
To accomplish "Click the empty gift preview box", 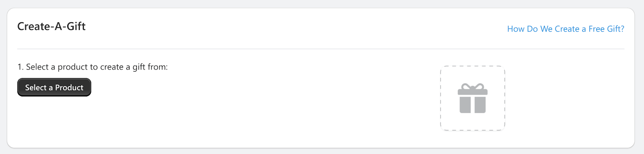I will tap(473, 98).
